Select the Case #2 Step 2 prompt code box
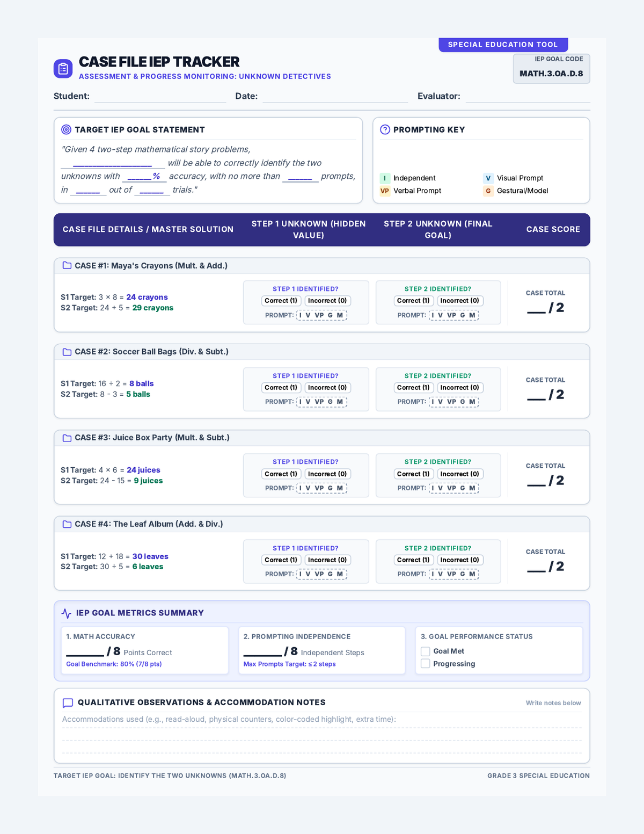The image size is (644, 834). click(x=454, y=402)
